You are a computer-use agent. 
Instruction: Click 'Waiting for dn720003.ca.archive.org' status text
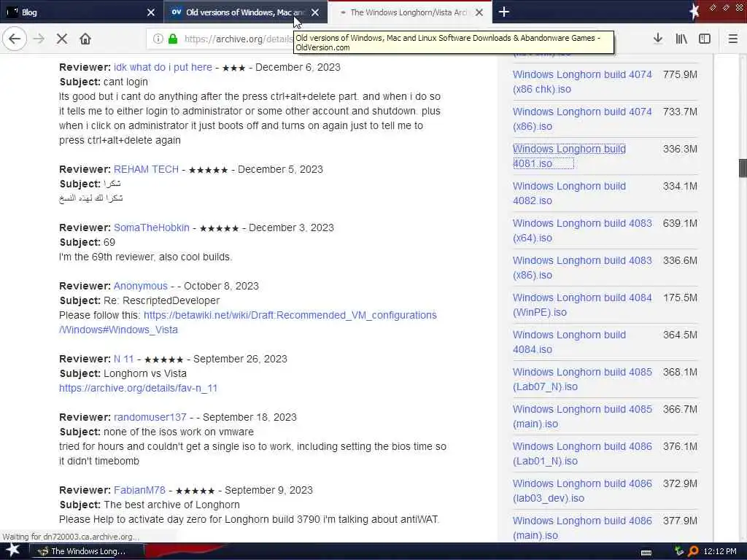71,537
